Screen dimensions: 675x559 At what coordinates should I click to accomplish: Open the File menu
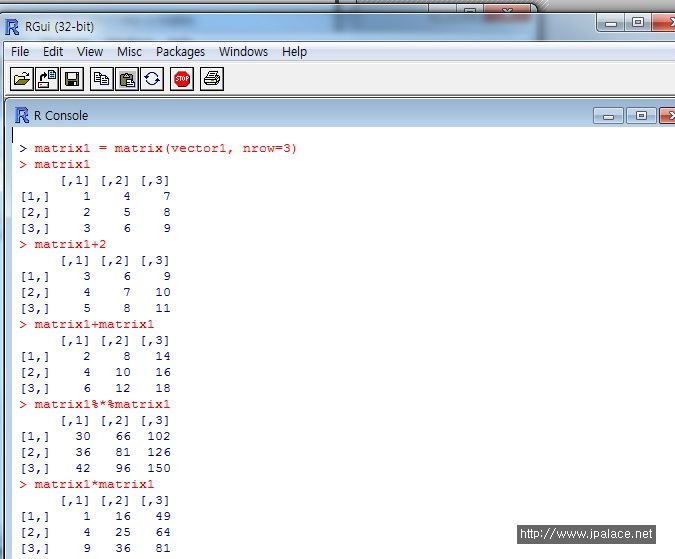(x=20, y=52)
